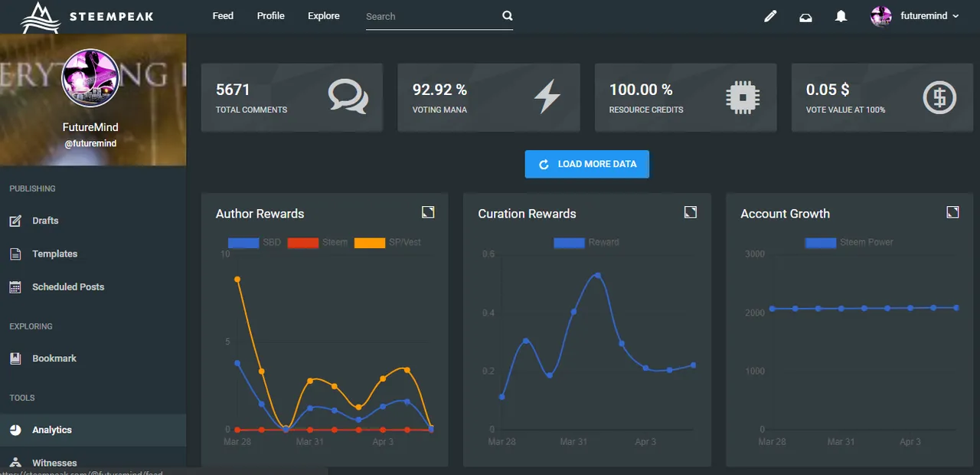Viewport: 980px width, 475px height.
Task: Click the header user avatar thumbnail
Action: (881, 16)
